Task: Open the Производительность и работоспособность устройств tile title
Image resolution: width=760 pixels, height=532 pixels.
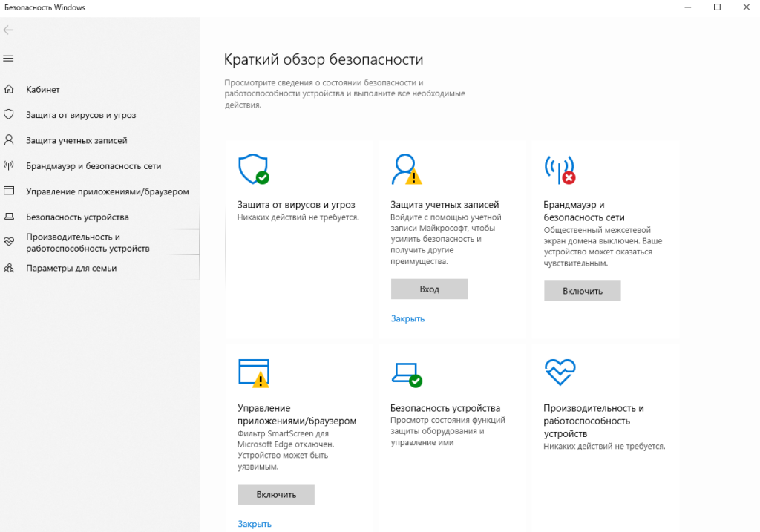Action: 594,421
